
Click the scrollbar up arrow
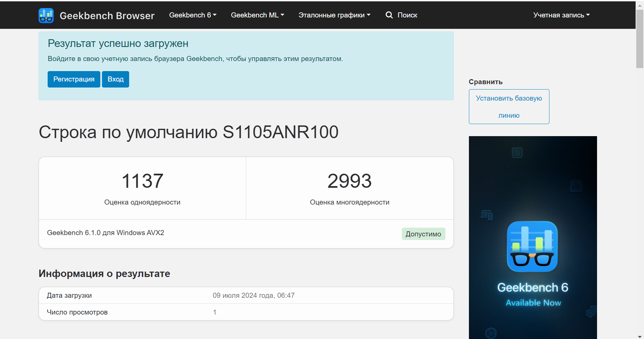(640, 5)
